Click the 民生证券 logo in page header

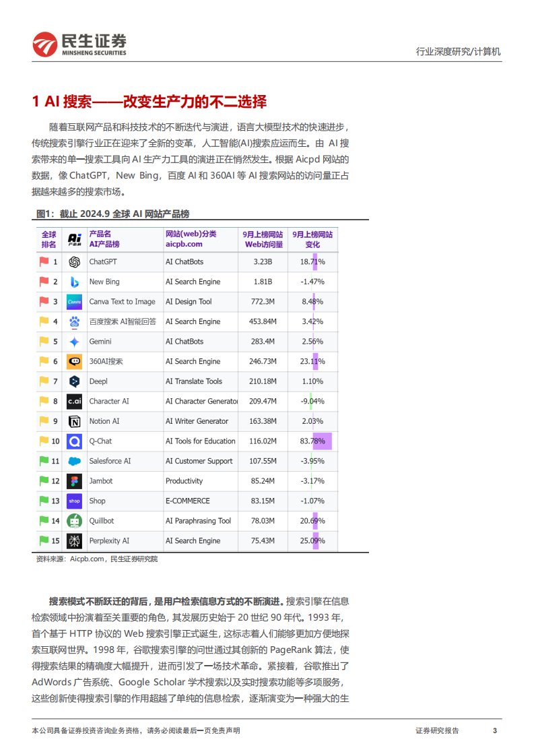[79, 44]
